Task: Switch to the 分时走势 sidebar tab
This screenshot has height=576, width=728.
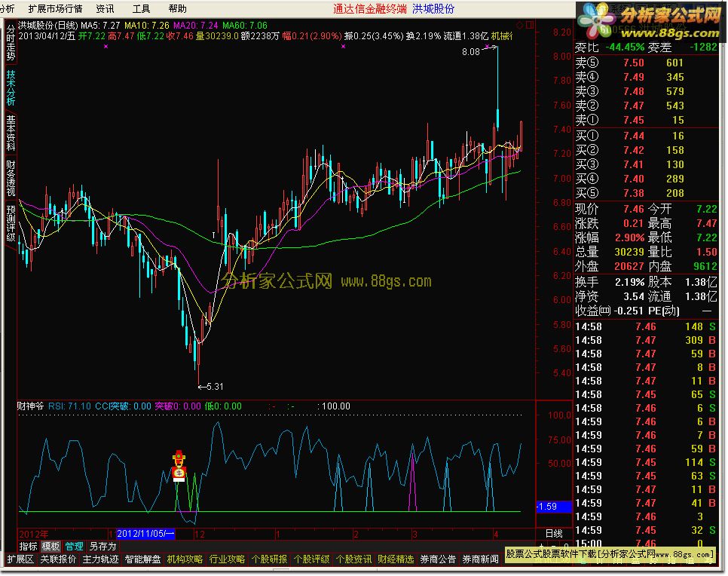Action: coord(11,43)
